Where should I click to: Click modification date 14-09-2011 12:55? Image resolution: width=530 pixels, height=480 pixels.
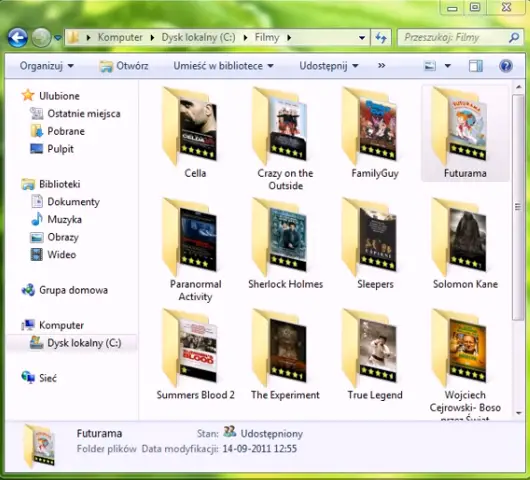pos(260,449)
